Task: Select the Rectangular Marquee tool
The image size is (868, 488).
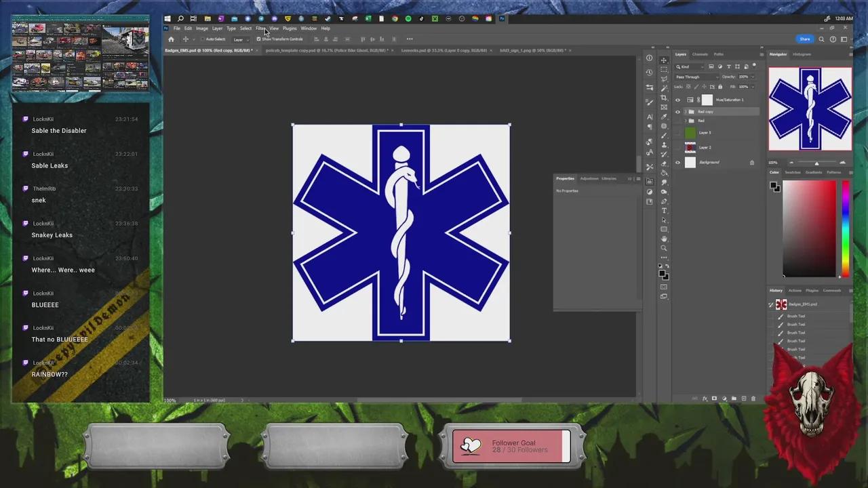Action: coord(664,69)
